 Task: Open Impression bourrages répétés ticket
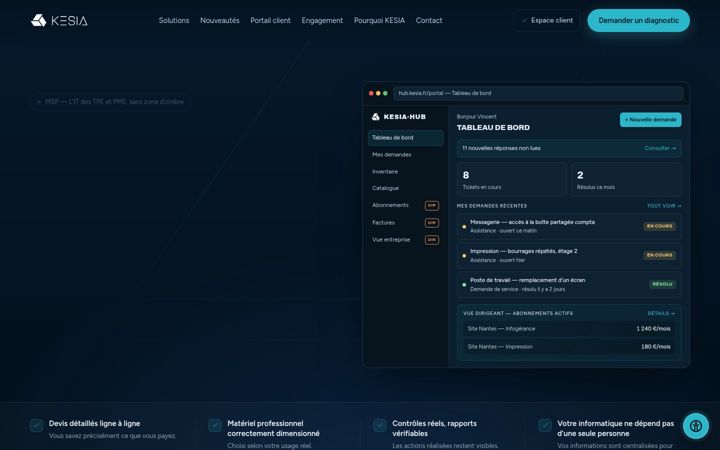(569, 255)
